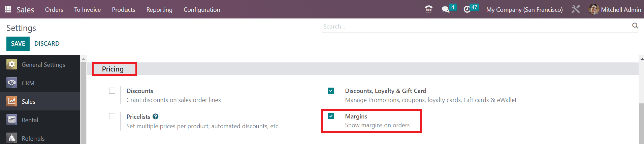This screenshot has height=144, width=644.
Task: Enable the Discounts checkbox
Action: coord(112,91)
